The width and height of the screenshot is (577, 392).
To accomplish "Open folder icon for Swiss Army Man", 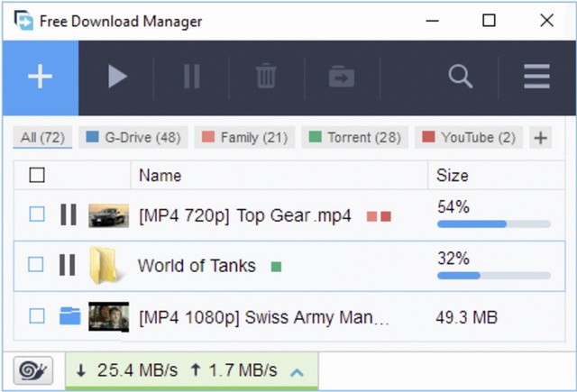I will pyautogui.click(x=69, y=316).
